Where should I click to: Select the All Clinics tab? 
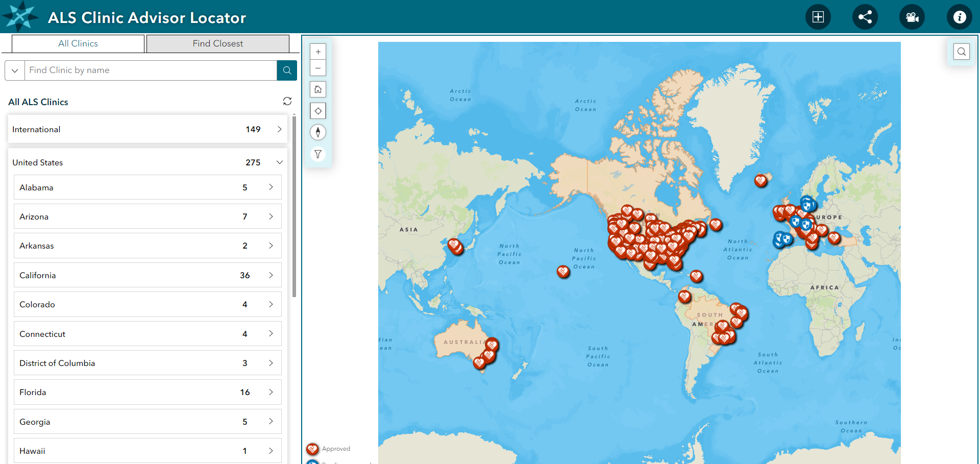coord(78,43)
